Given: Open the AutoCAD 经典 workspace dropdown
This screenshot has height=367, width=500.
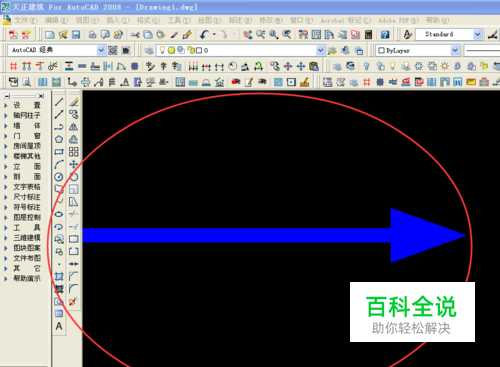Looking at the screenshot, I should (101, 50).
